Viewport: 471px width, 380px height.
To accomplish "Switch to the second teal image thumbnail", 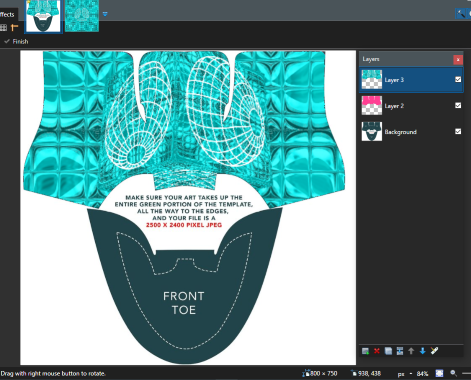I will point(82,16).
